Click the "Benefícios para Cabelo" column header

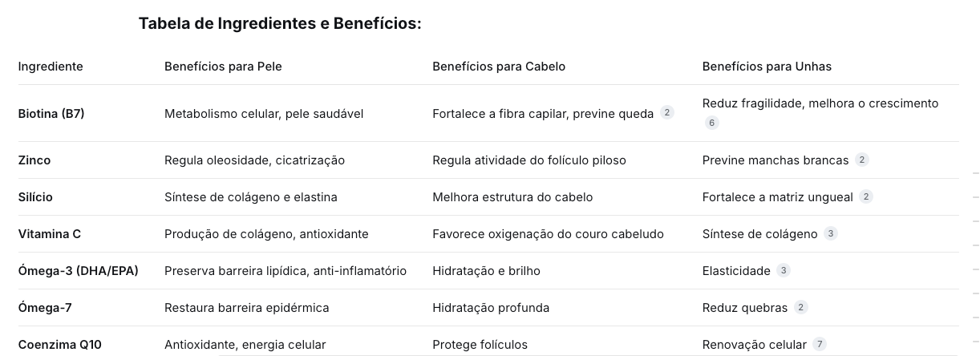pyautogui.click(x=499, y=67)
